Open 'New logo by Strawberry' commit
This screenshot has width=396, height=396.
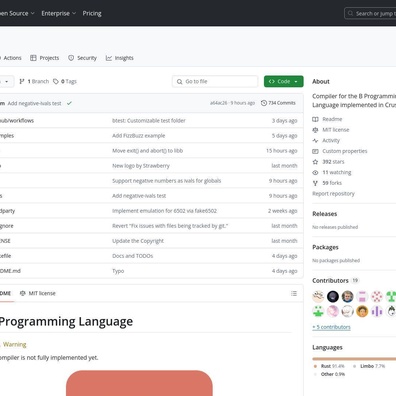(x=141, y=166)
